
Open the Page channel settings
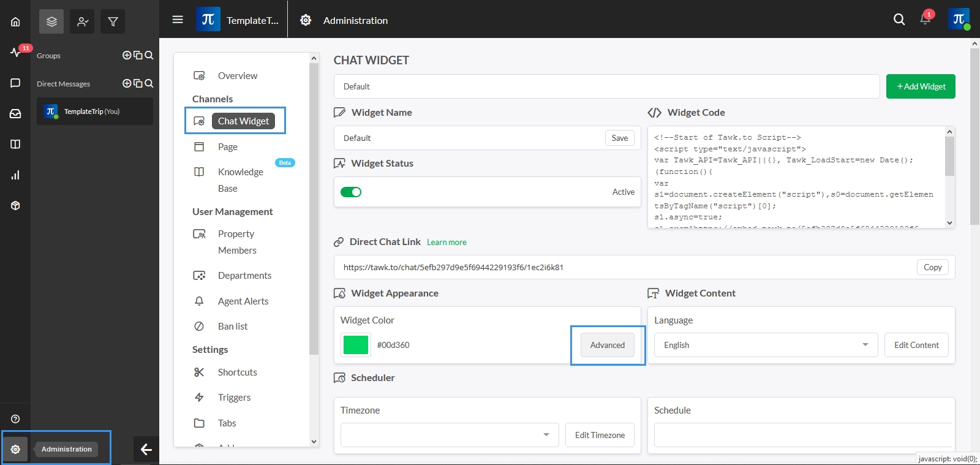point(227,147)
